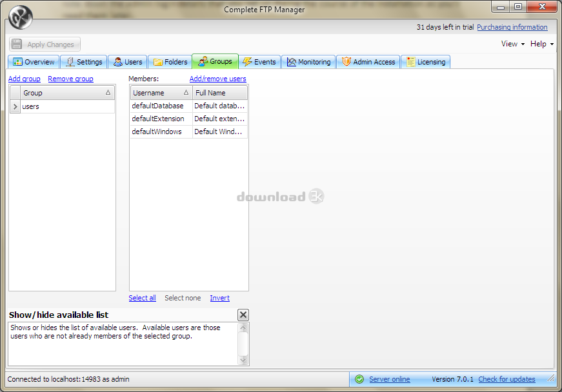Go to the Admin Access tab
The image size is (562, 392).
pyautogui.click(x=368, y=62)
